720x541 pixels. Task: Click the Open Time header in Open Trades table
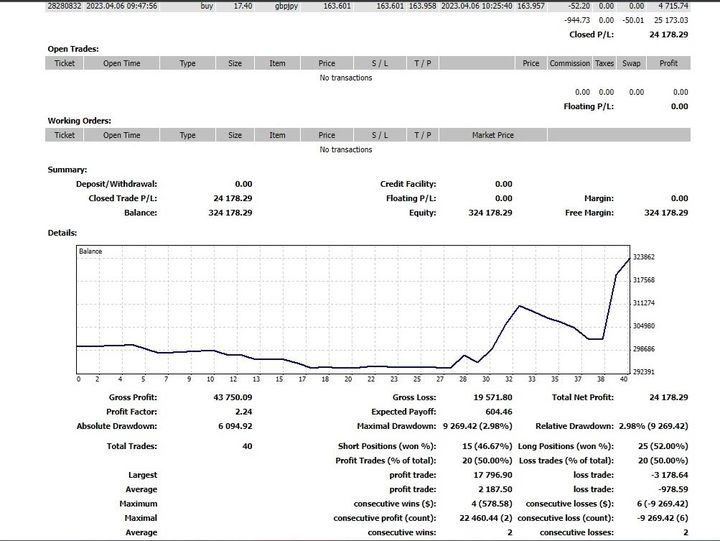(121, 63)
